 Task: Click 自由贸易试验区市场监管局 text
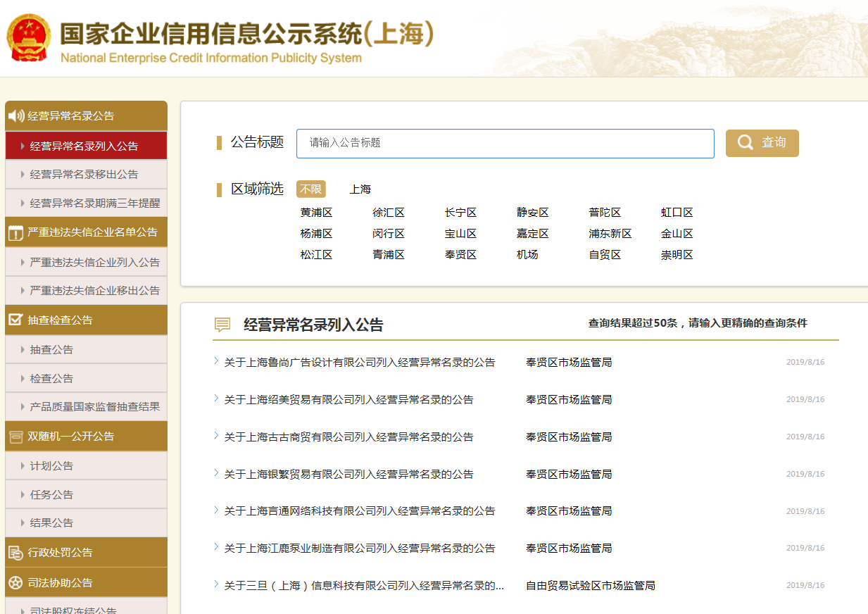pos(591,586)
